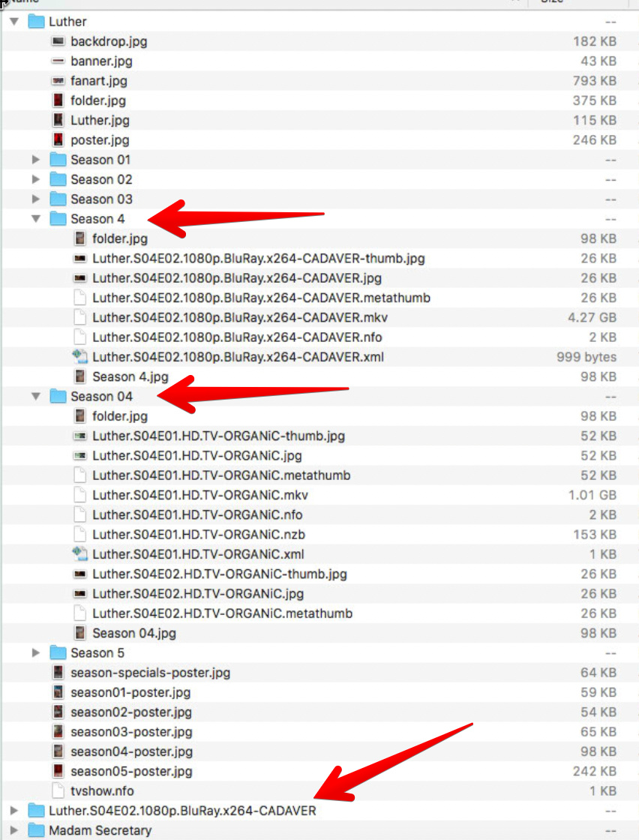Click the Luther.S04E02.1080p.BluRay.x264-CADAVER folder icon
Viewport: 639px width, 840px height.
tap(36, 811)
